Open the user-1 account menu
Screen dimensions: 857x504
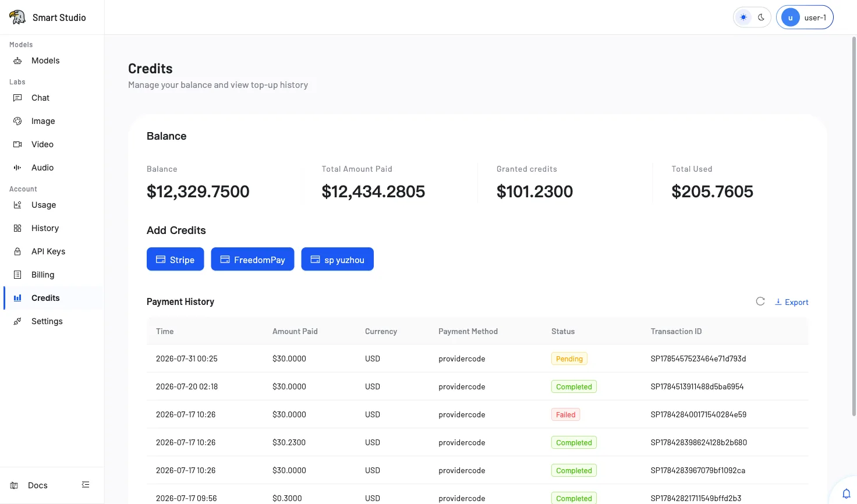805,17
